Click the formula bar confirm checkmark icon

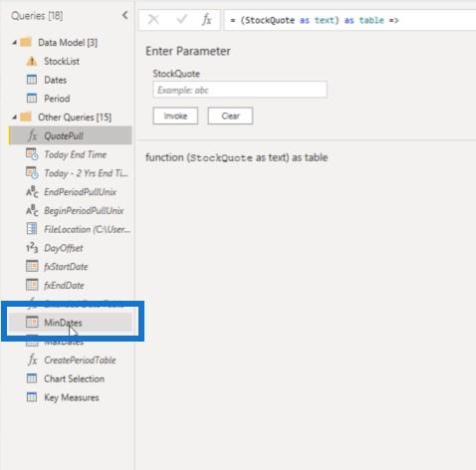(181, 20)
